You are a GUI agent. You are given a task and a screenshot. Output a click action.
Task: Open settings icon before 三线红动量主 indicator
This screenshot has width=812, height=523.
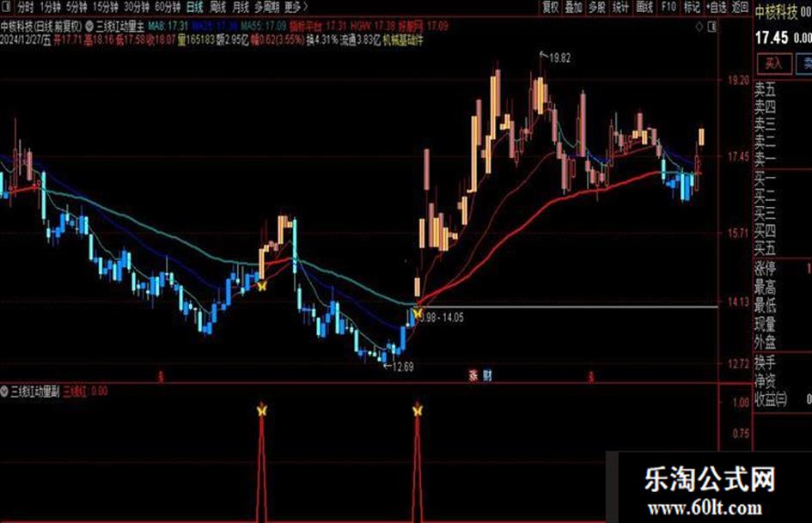pos(89,26)
